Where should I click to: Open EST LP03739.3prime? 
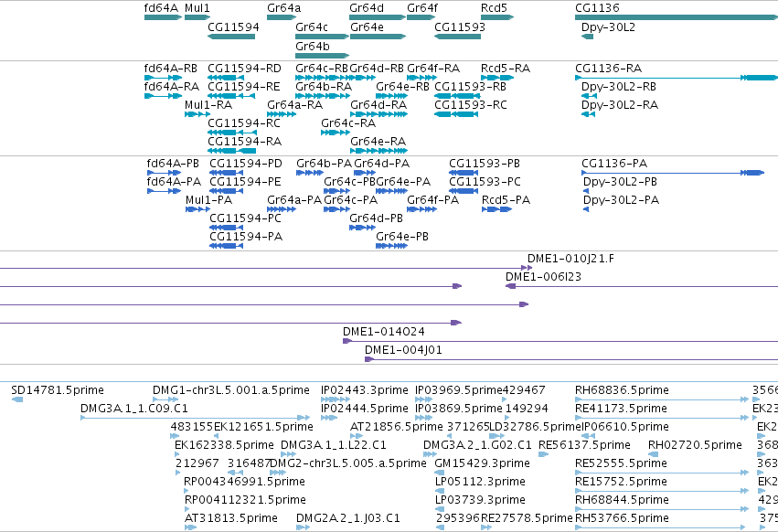(440, 510)
